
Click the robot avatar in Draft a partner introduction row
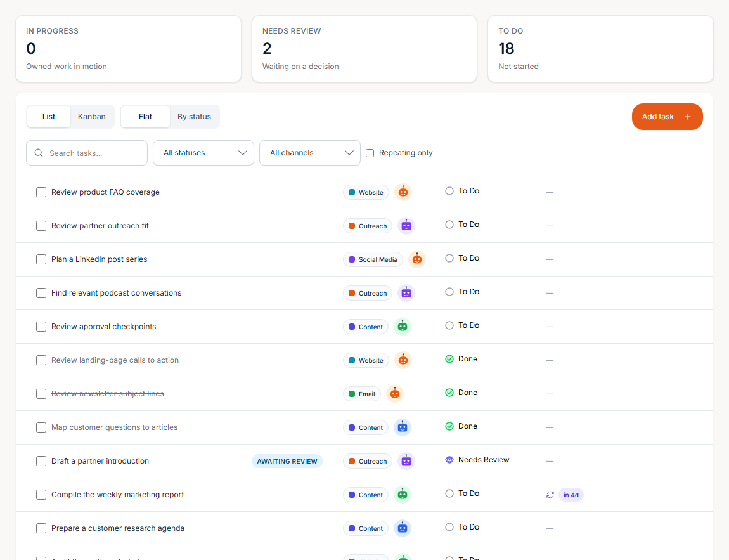(406, 461)
